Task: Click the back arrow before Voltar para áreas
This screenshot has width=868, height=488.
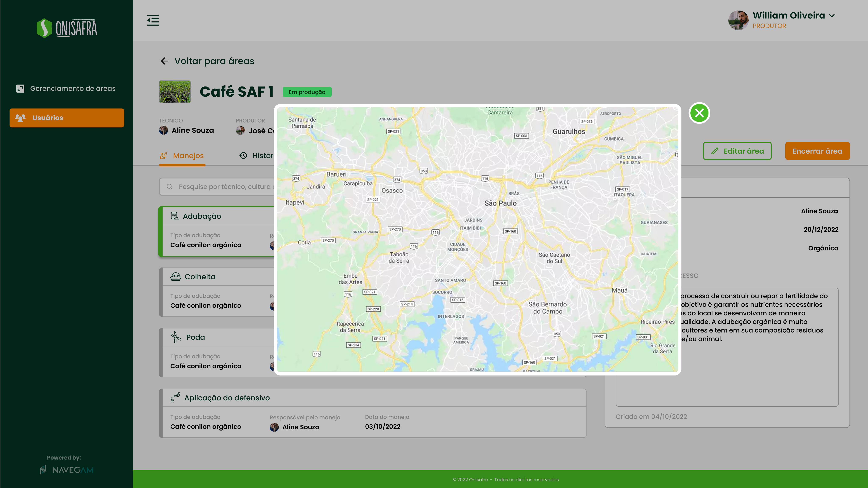Action: pyautogui.click(x=164, y=61)
